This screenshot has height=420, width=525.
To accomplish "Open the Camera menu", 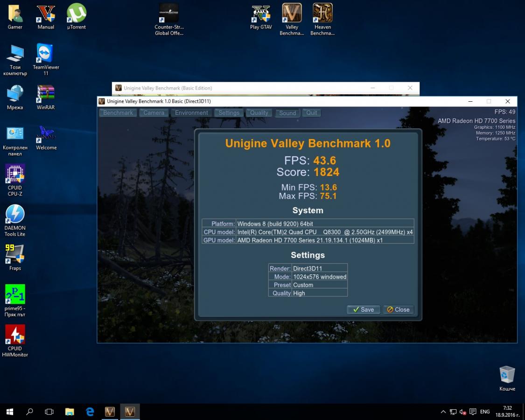I will (x=154, y=113).
